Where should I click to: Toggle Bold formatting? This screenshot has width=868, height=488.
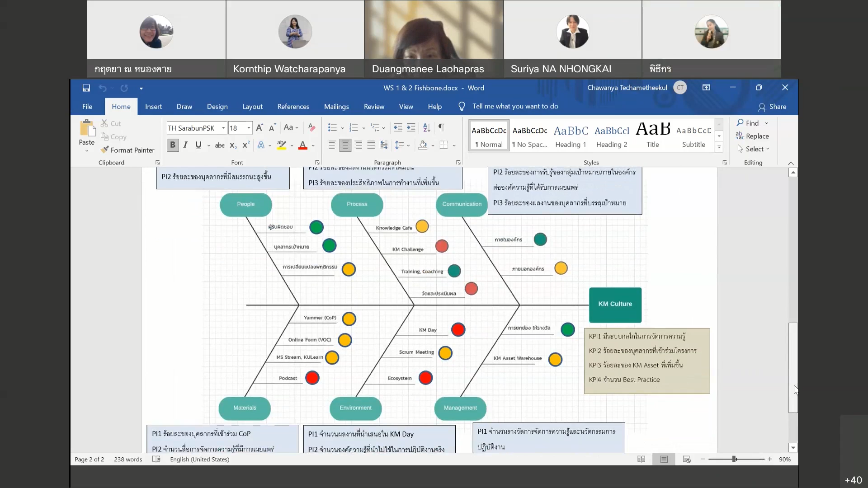[x=172, y=145]
